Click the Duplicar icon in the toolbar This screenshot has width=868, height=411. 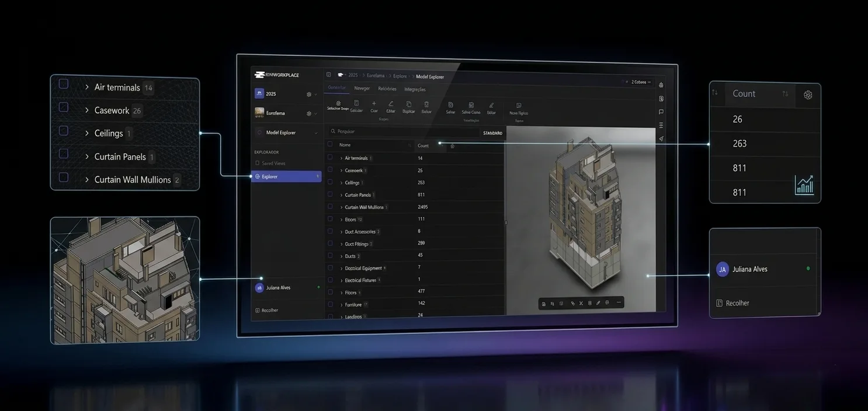pyautogui.click(x=409, y=104)
